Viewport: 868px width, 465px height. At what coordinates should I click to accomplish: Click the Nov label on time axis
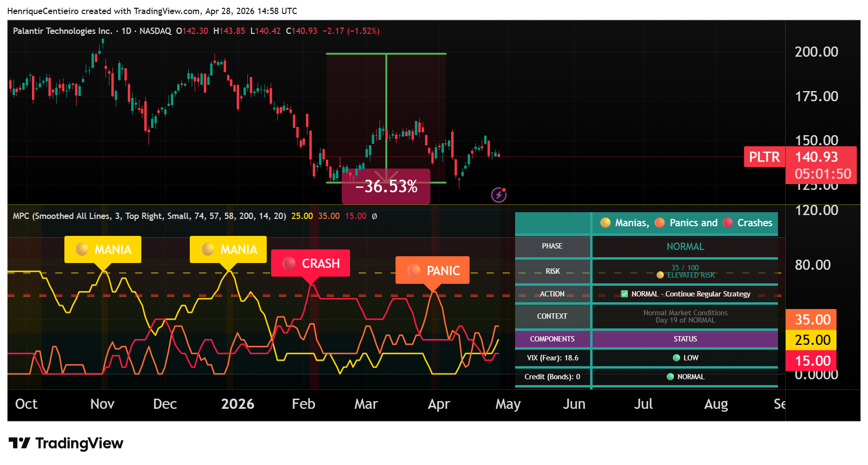coord(102,404)
